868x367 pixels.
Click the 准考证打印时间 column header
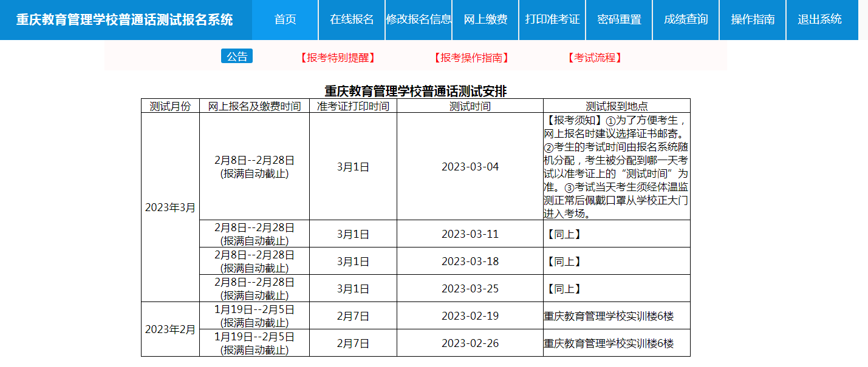point(353,106)
